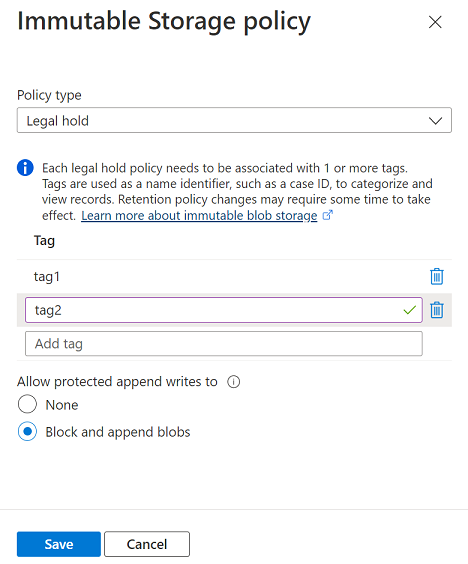Click the 'None' option label text

coord(62,405)
